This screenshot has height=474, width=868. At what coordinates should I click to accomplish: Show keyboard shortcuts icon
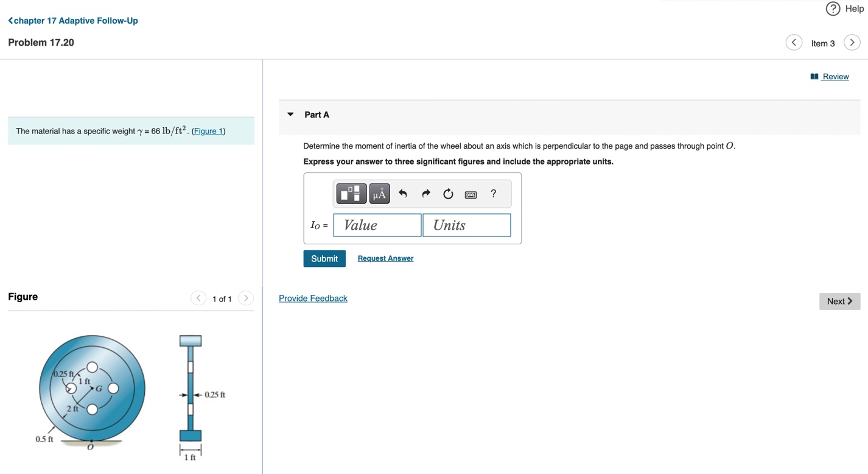[x=471, y=194]
